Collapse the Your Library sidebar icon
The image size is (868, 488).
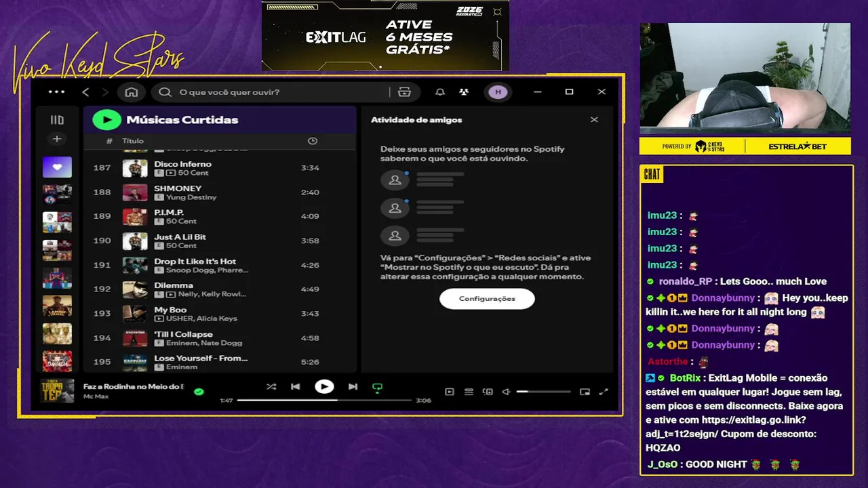[x=57, y=120]
